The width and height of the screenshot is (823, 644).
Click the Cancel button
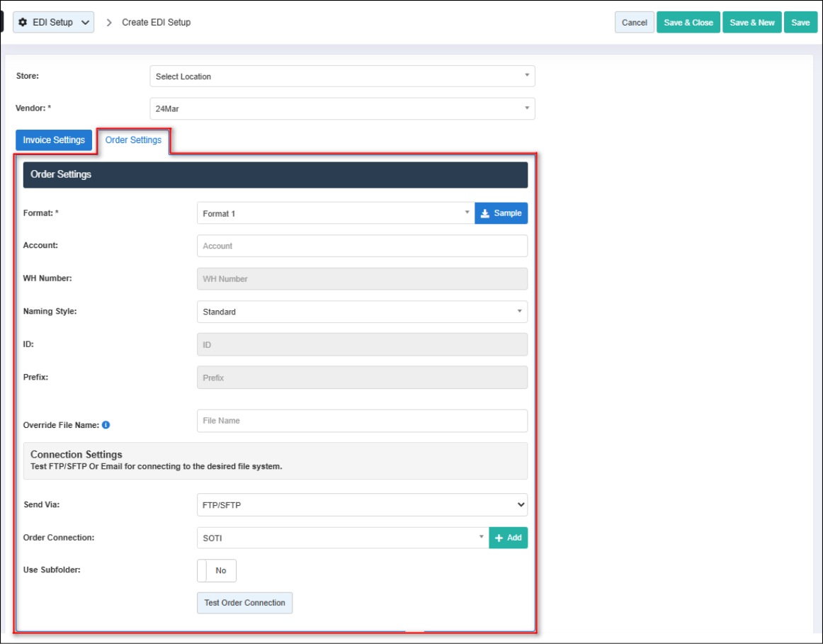[x=634, y=23]
